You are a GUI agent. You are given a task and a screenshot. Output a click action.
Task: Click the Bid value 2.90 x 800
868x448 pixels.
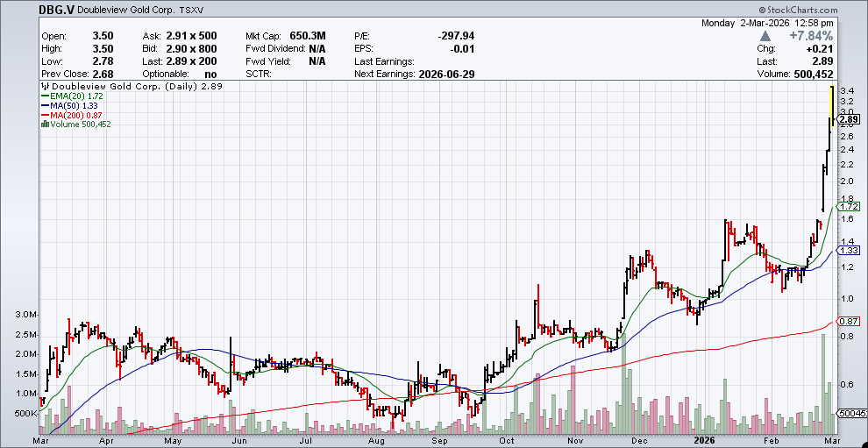pyautogui.click(x=191, y=49)
